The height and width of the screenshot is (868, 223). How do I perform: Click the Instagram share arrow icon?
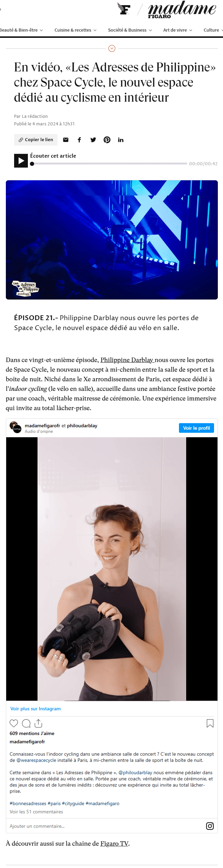[x=39, y=723]
